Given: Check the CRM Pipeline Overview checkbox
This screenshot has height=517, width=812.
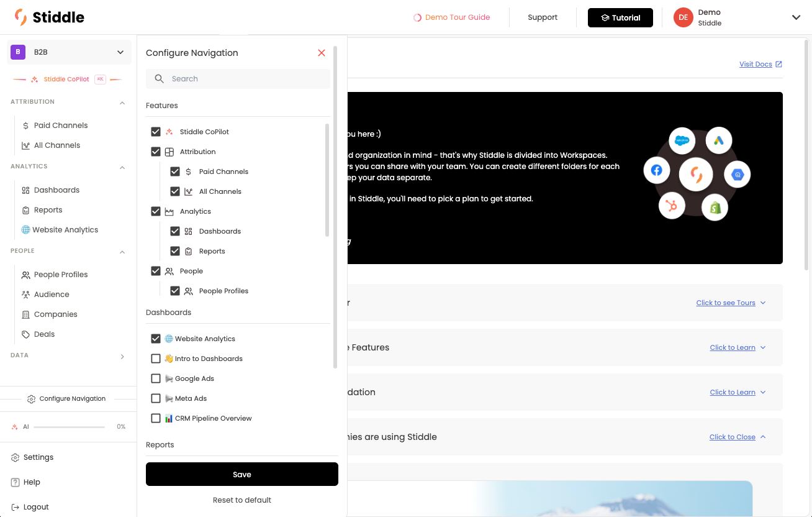Looking at the screenshot, I should (x=156, y=418).
